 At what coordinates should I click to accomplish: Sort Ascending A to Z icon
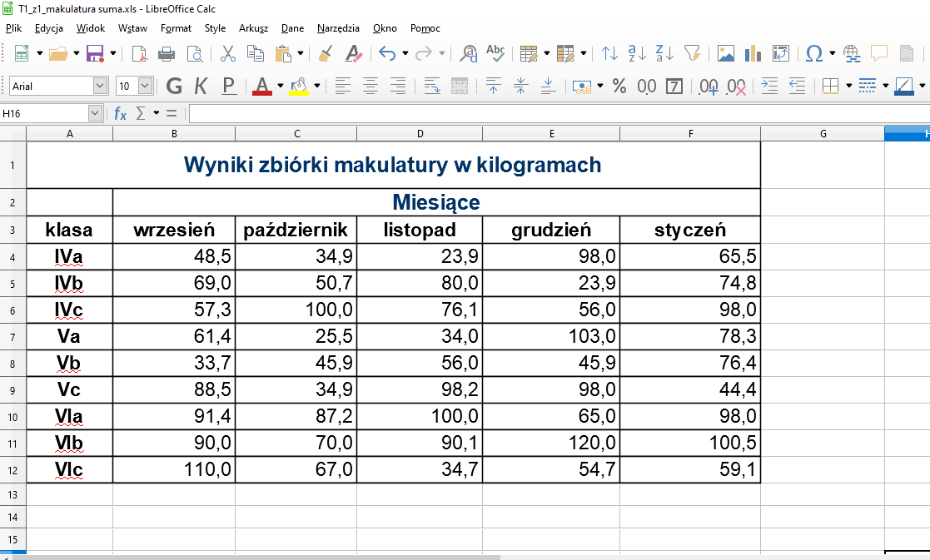point(637,54)
